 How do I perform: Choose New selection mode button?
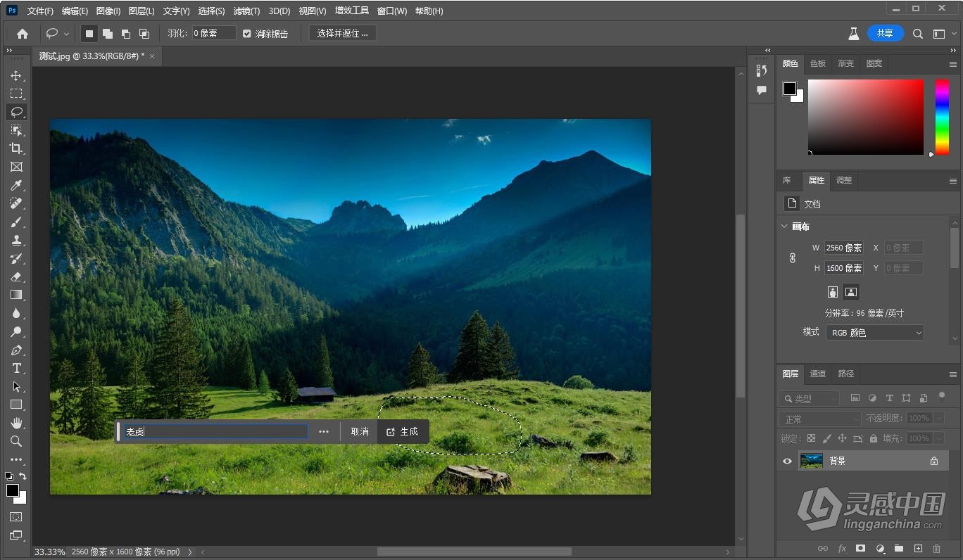pos(89,33)
